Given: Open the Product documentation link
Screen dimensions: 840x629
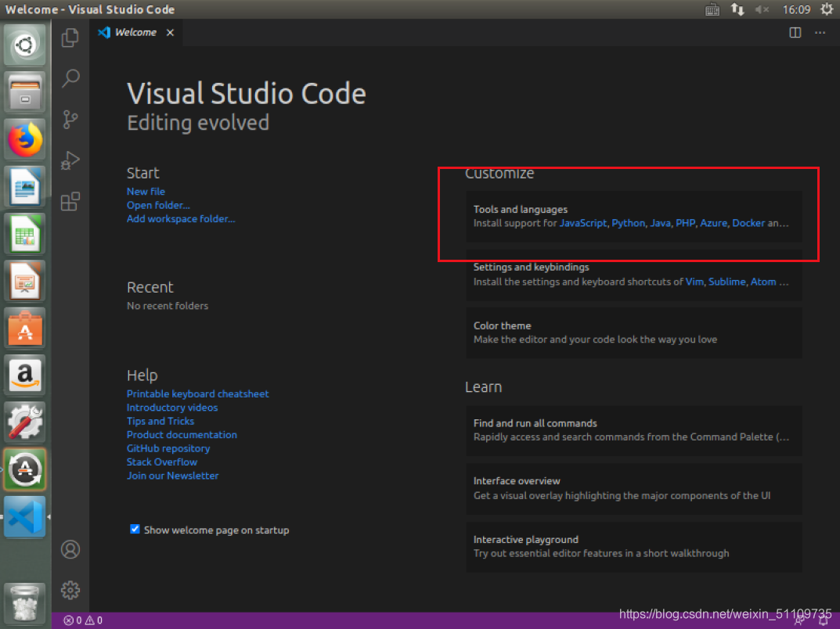Looking at the screenshot, I should (182, 435).
